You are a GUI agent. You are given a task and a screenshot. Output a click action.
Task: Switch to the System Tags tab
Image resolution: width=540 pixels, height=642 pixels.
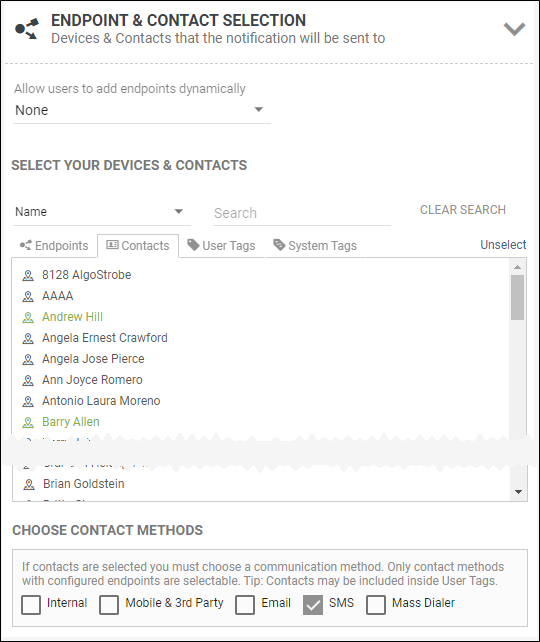pyautogui.click(x=315, y=245)
